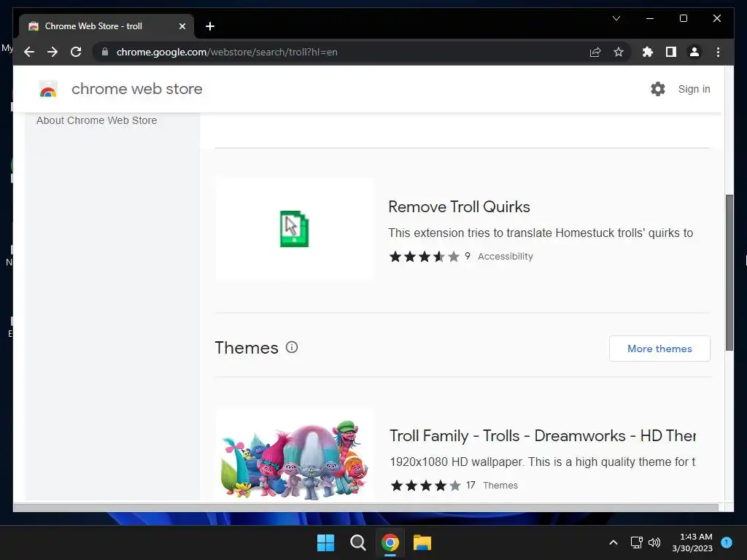This screenshot has height=560, width=747.
Task: Open a new tab with plus button
Action: click(210, 26)
